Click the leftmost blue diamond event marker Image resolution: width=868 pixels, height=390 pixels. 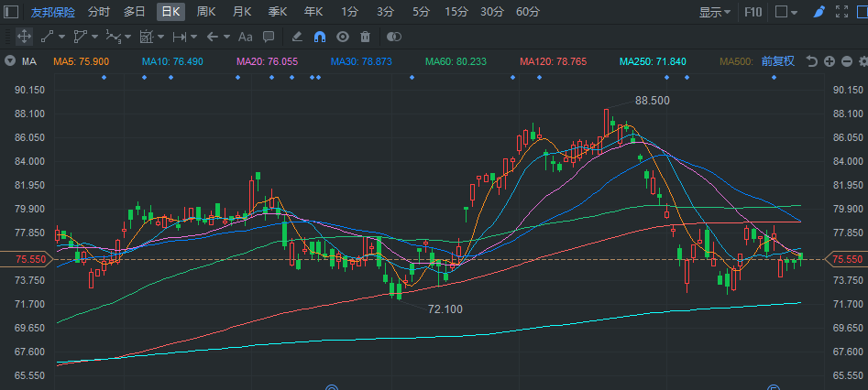click(104, 78)
